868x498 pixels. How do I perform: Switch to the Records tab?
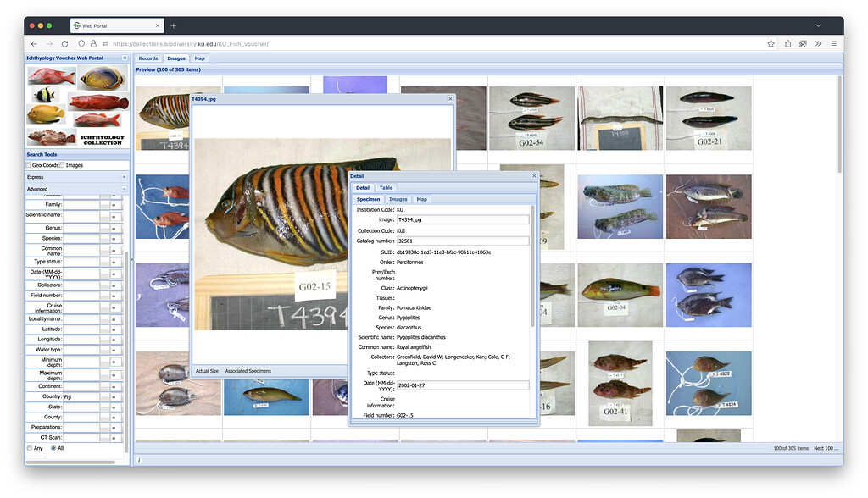(147, 58)
